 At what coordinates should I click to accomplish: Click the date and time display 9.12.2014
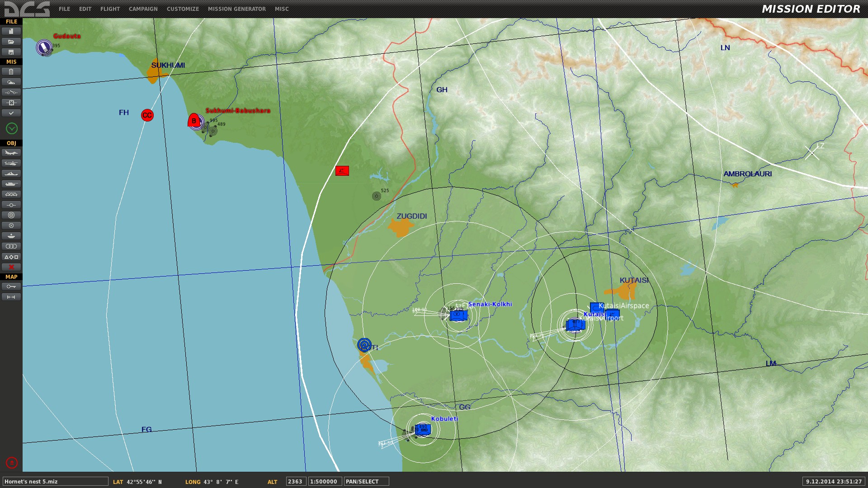click(834, 482)
